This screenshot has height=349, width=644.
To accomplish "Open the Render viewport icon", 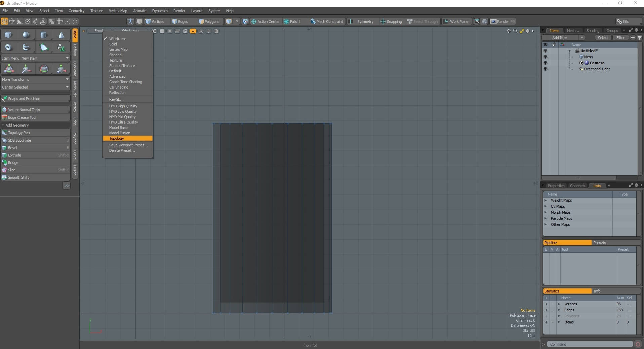I will [494, 21].
